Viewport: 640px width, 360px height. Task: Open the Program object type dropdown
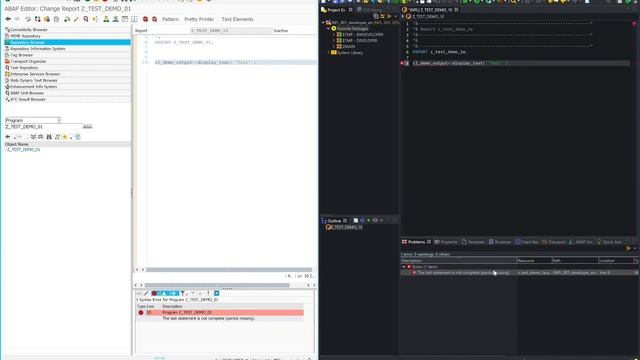33,120
